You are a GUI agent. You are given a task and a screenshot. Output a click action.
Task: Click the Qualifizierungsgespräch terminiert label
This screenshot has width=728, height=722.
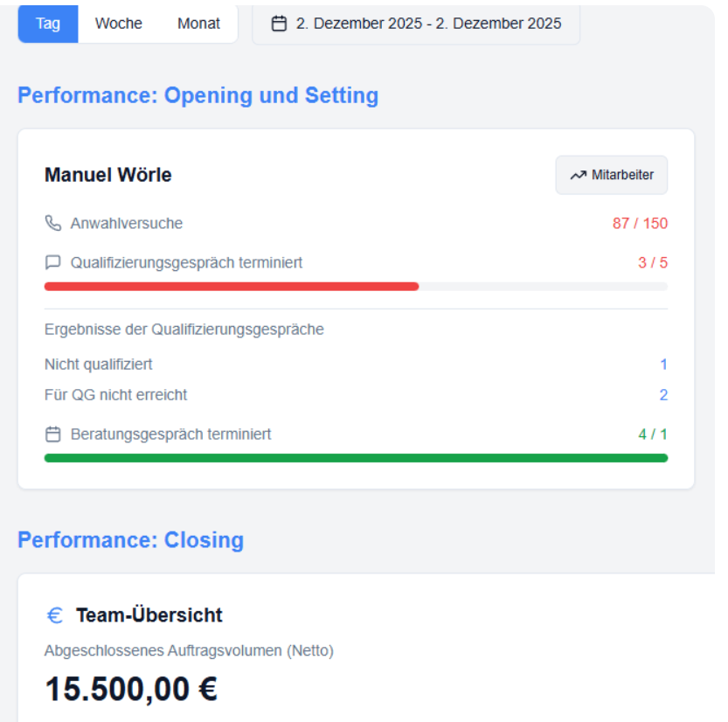tap(186, 263)
